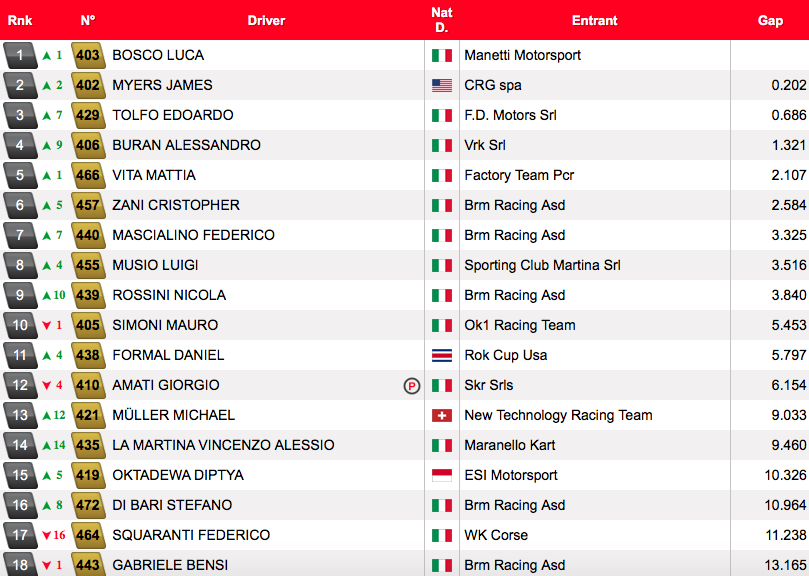Image resolution: width=809 pixels, height=576 pixels.
Task: Select entrant Sporting Club Martina Srl
Action: pos(542,265)
